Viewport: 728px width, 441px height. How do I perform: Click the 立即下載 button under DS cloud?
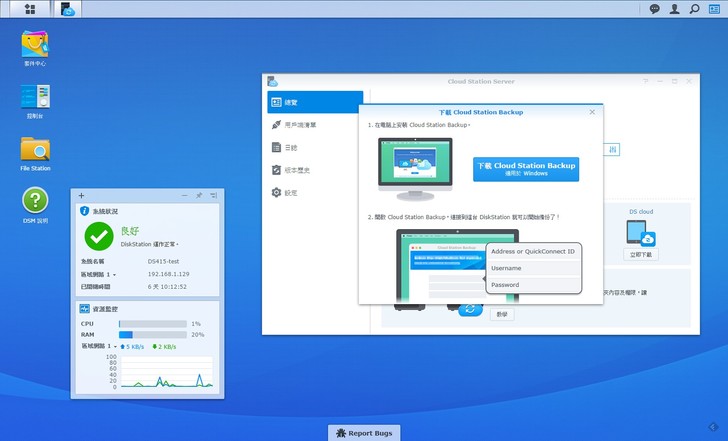(x=640, y=255)
